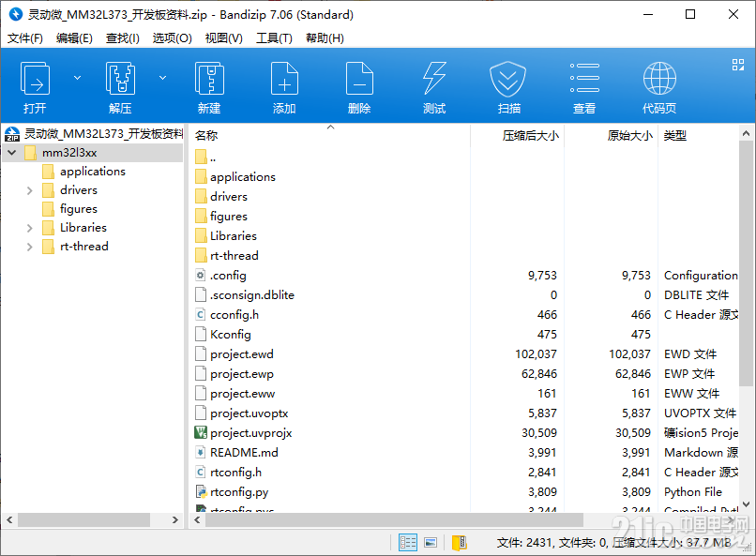
Task: Click the toolbar grid layout icon
Action: pyautogui.click(x=737, y=65)
